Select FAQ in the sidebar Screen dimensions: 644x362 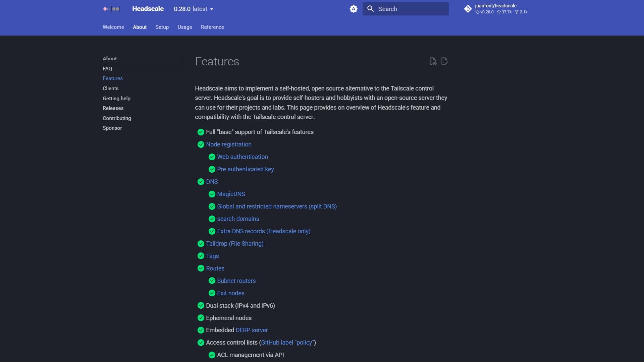click(x=107, y=69)
